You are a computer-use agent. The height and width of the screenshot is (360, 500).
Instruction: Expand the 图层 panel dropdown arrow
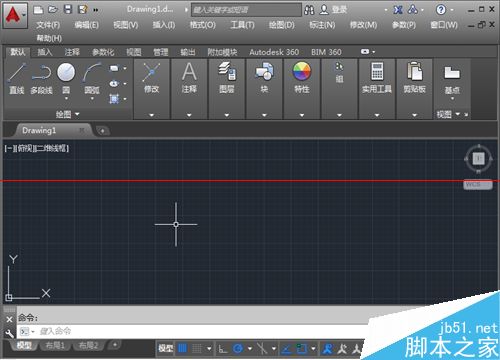pos(227,115)
